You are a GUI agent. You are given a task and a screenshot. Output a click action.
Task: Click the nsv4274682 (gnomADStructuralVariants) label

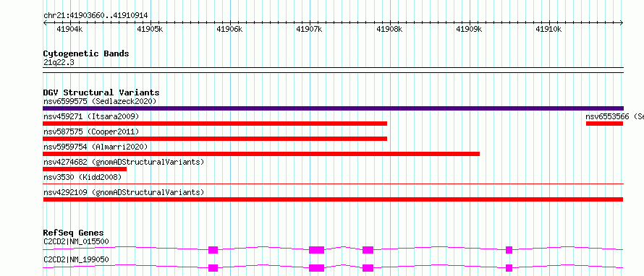point(124,162)
